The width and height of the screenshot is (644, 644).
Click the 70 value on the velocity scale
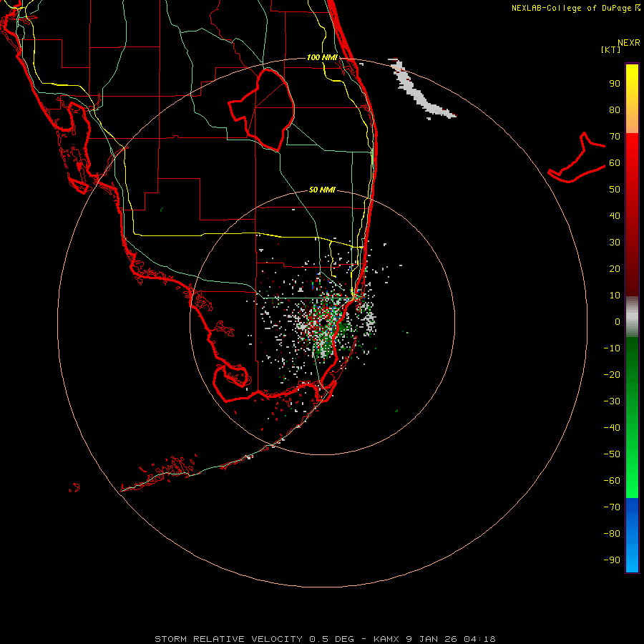(x=615, y=137)
